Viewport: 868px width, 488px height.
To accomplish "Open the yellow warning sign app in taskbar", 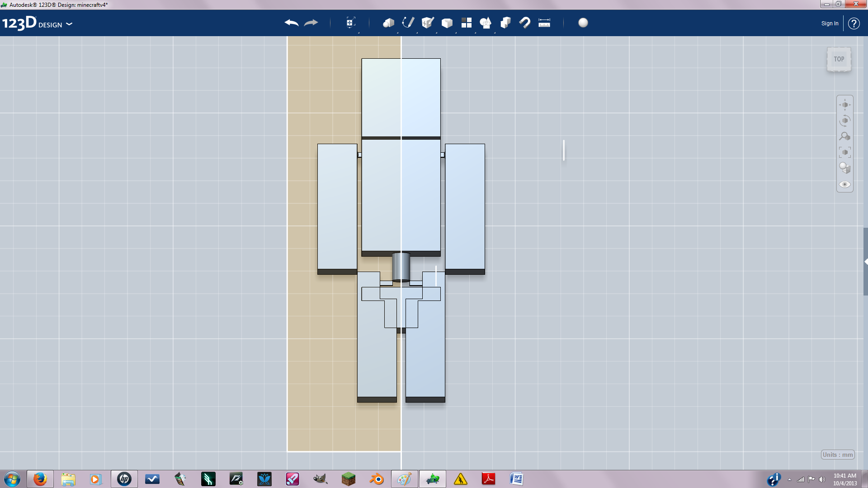I will click(x=461, y=479).
